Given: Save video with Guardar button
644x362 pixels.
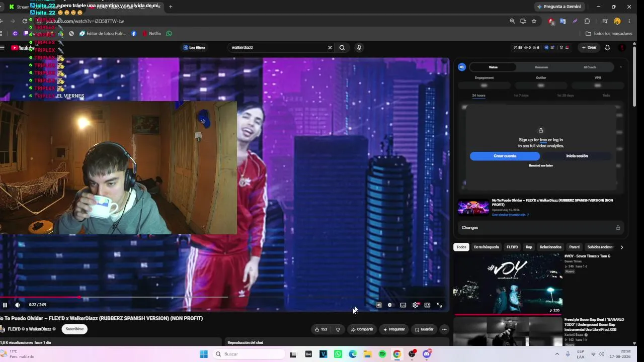Looking at the screenshot, I should pyautogui.click(x=424, y=329).
